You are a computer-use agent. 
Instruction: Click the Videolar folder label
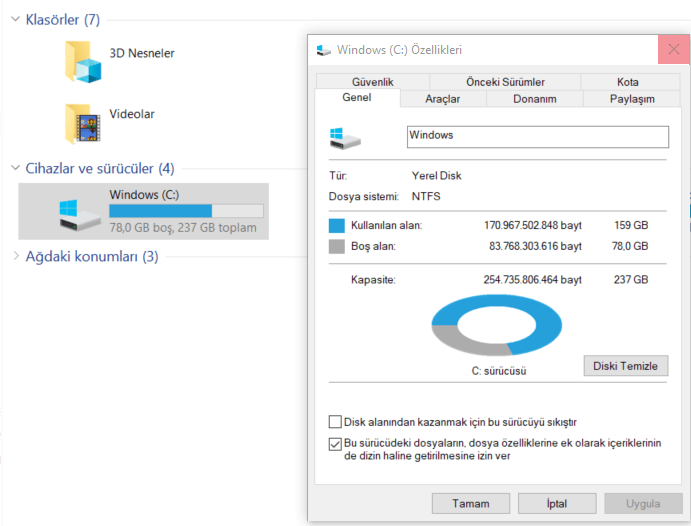pyautogui.click(x=132, y=114)
